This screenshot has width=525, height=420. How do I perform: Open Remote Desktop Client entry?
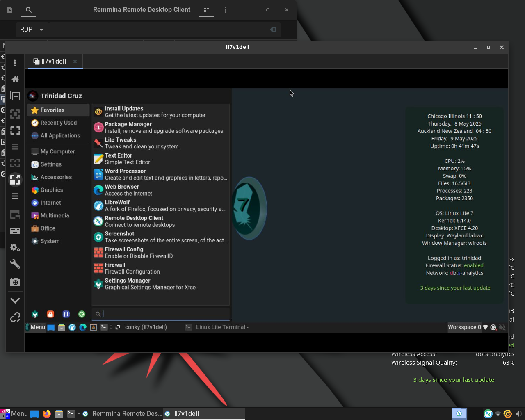pos(161,221)
